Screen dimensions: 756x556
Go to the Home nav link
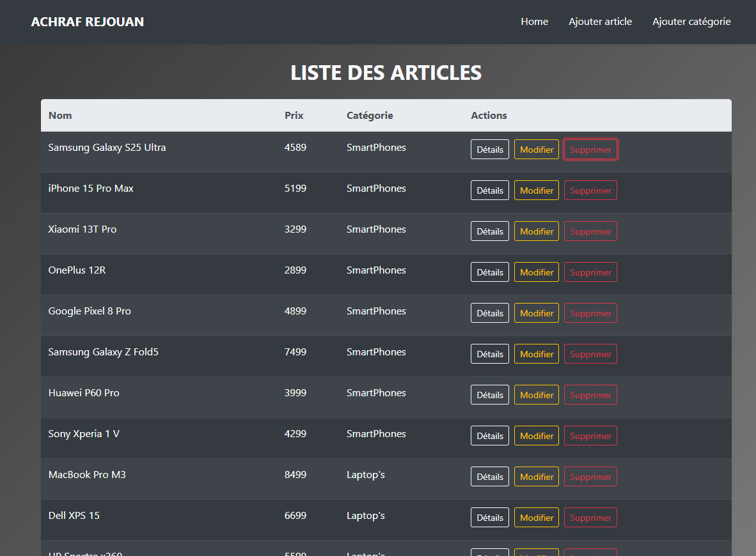[x=534, y=22]
